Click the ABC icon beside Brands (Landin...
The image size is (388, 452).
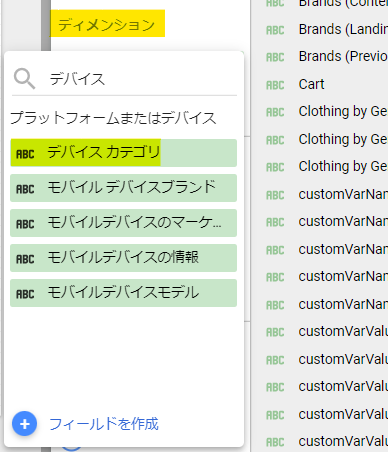pyautogui.click(x=275, y=31)
